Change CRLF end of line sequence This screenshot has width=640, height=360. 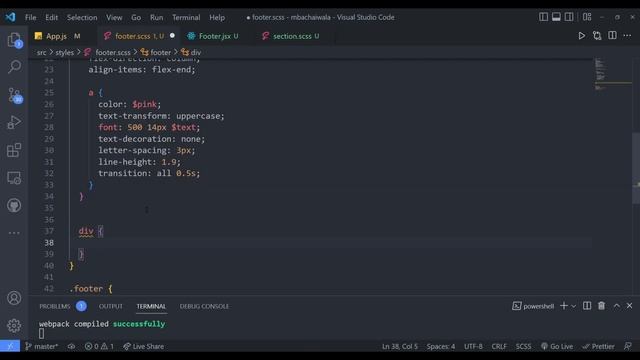point(499,346)
